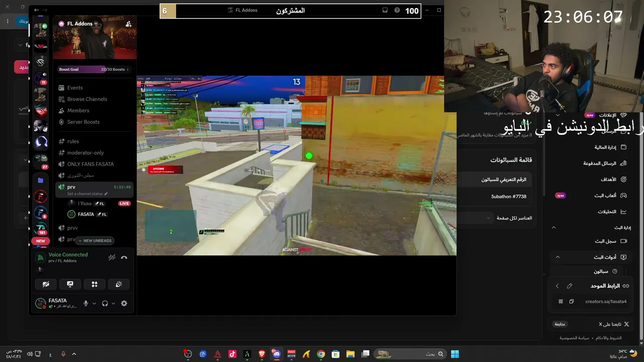Screen dimensions: 644x362
Task: Toggle noise suppression in Voice Connected panel
Action: 112,258
